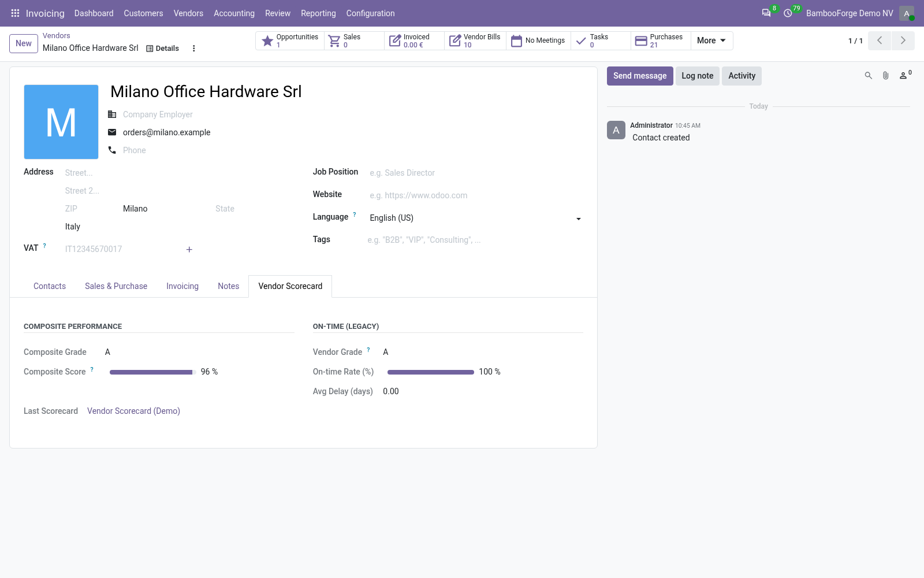Open the Reporting top menu
This screenshot has height=578, width=924.
point(318,13)
